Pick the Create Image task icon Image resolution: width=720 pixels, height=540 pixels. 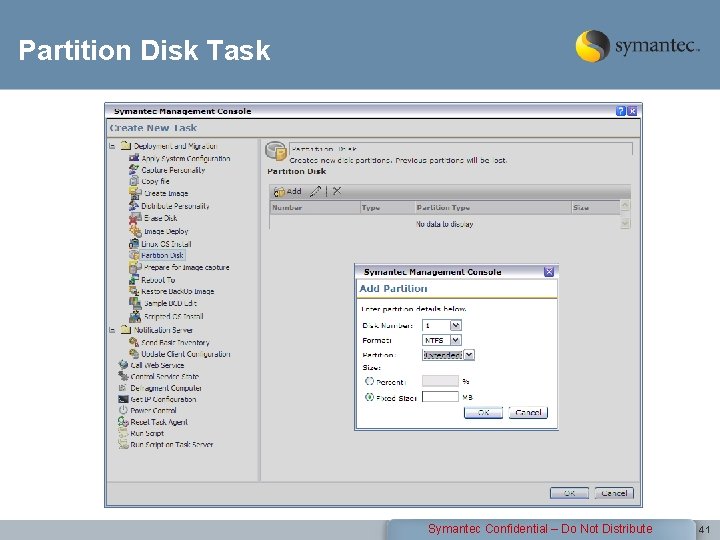[135, 193]
